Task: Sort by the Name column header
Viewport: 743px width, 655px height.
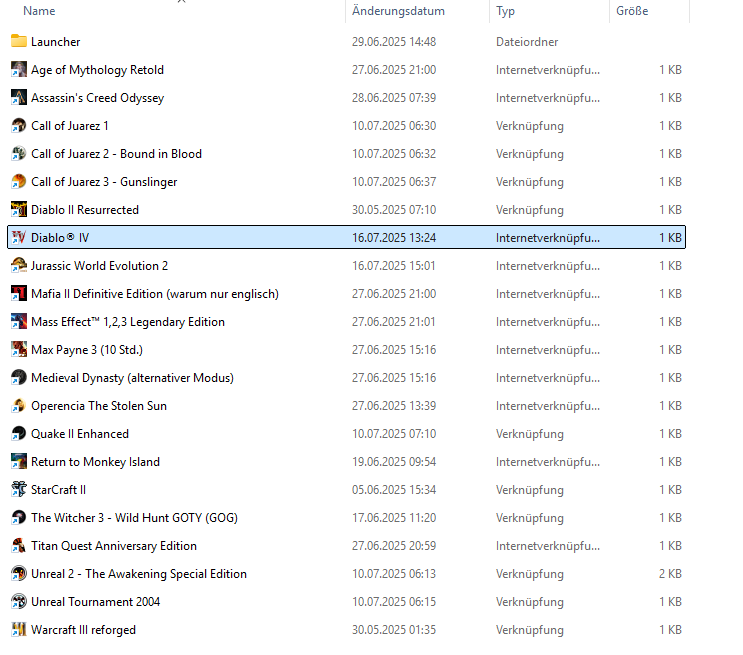Action: tap(39, 11)
